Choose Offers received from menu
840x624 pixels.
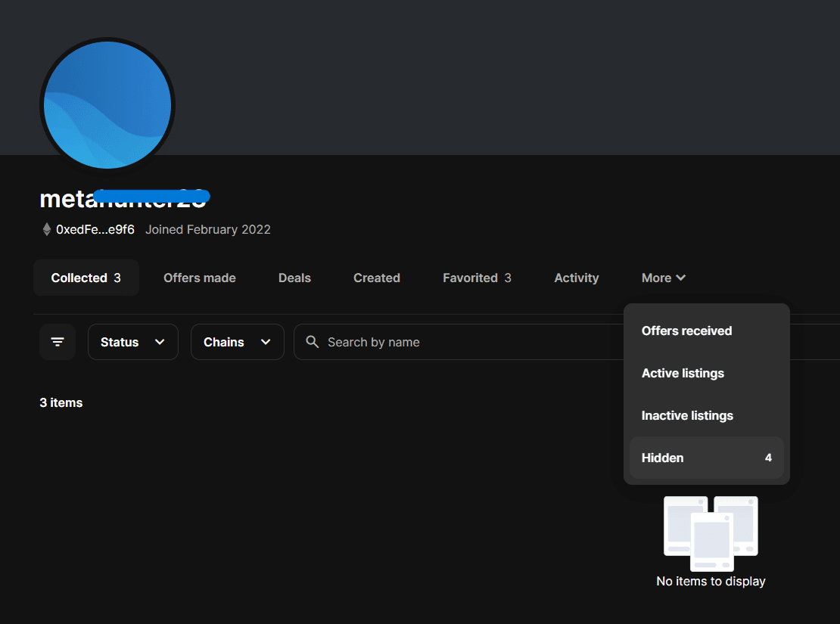(x=686, y=331)
